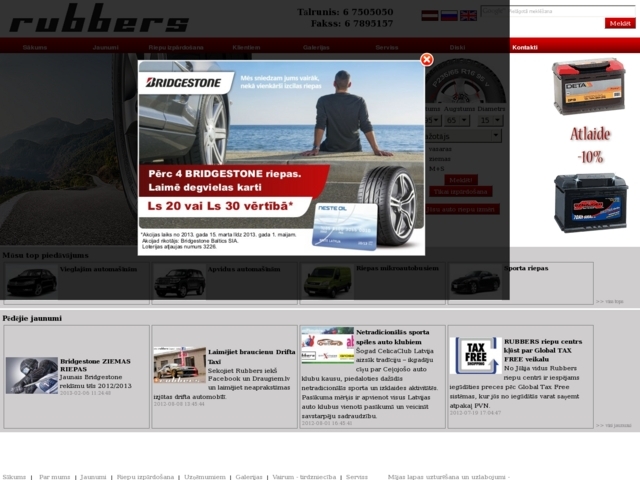Click the footer Riepu izpārdošana link

pos(145,477)
